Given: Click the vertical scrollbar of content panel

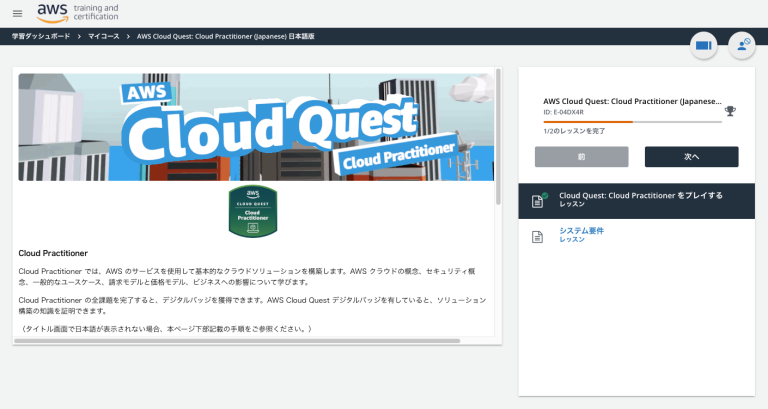Looking at the screenshot, I should click(498, 137).
